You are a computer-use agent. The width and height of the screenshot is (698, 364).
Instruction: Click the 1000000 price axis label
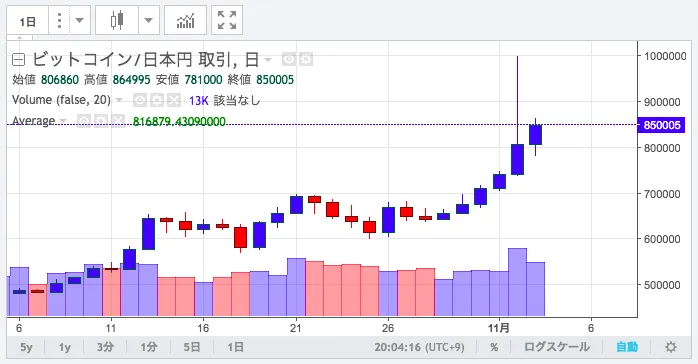coord(665,56)
